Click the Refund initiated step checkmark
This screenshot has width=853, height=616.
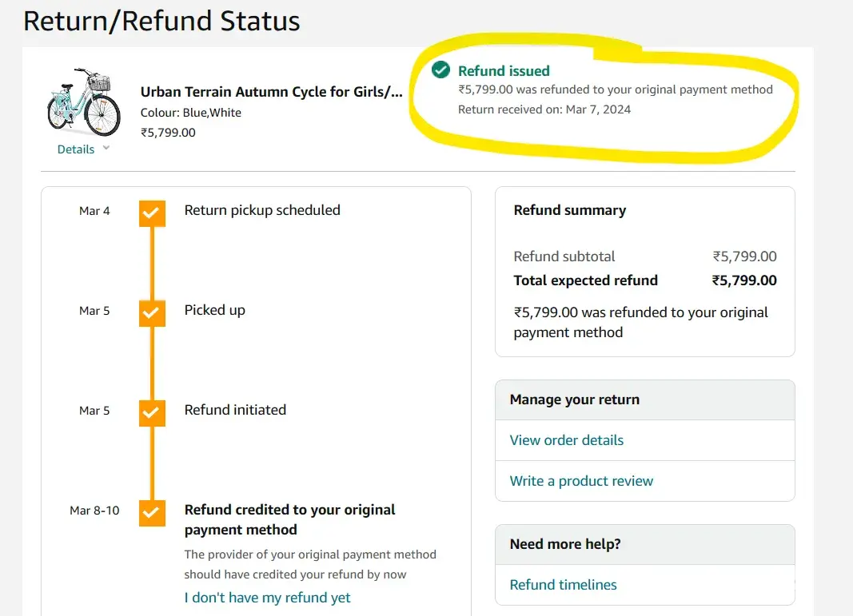(152, 412)
